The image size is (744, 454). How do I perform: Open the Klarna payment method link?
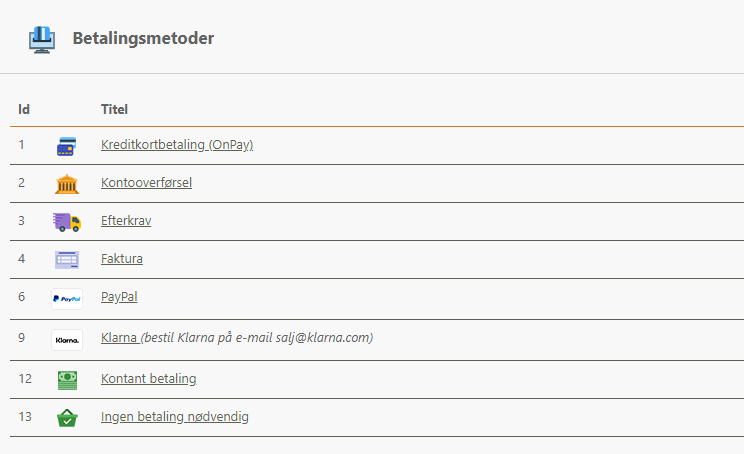[x=119, y=338]
